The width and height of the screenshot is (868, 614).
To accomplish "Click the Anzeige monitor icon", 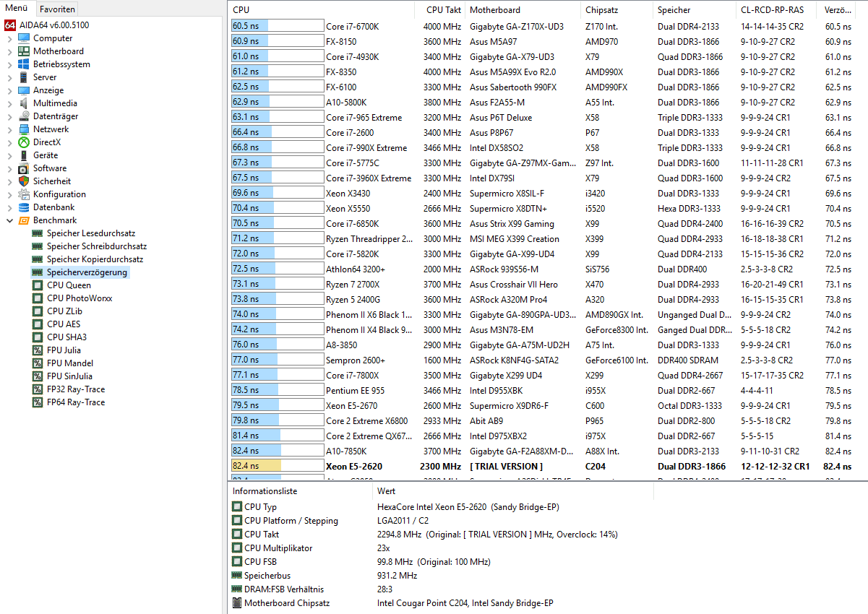I will tap(24, 90).
